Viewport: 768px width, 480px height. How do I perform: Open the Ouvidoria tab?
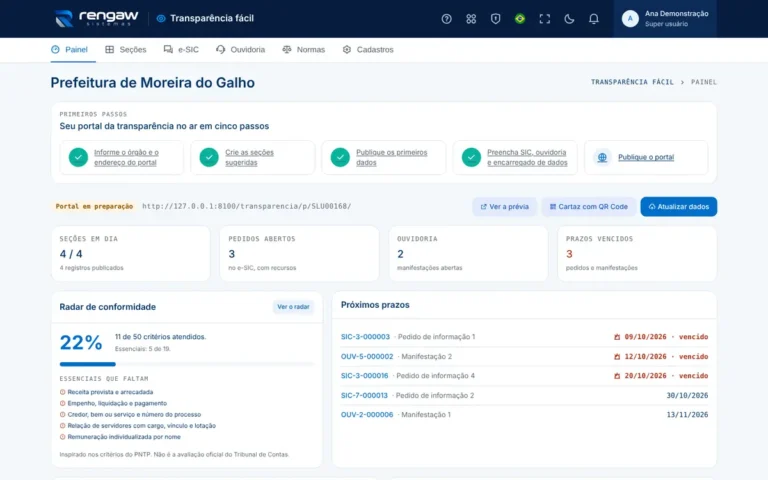point(240,49)
